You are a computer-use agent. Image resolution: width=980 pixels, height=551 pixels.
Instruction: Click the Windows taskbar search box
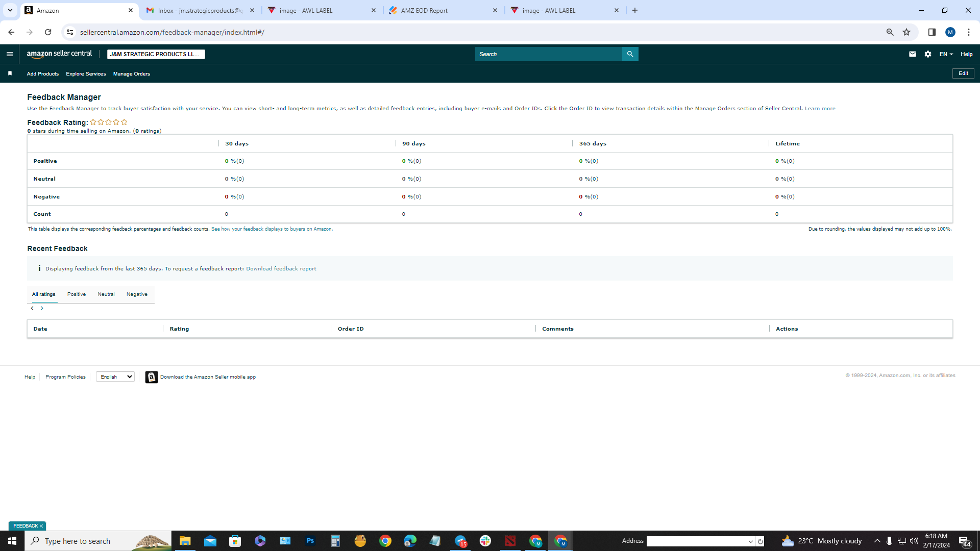click(x=98, y=541)
